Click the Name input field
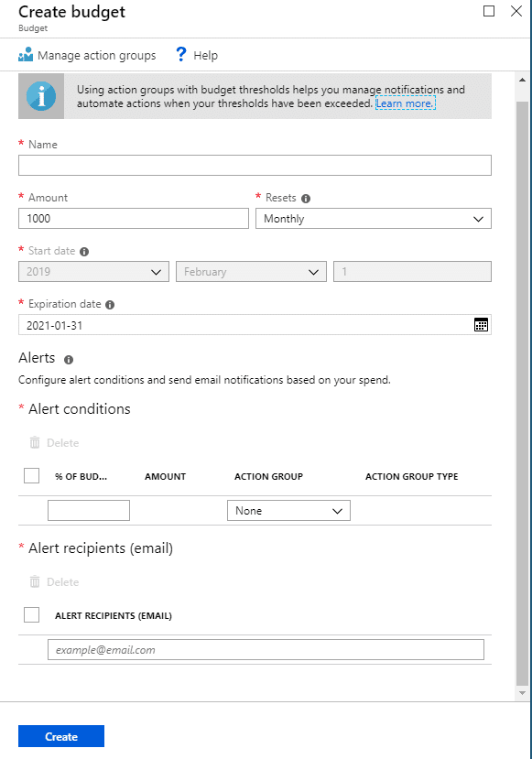 [255, 165]
